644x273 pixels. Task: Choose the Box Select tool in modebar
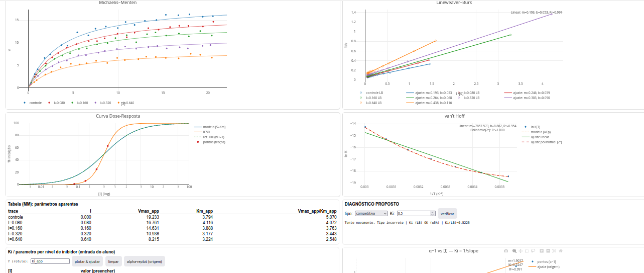tap(527, 250)
